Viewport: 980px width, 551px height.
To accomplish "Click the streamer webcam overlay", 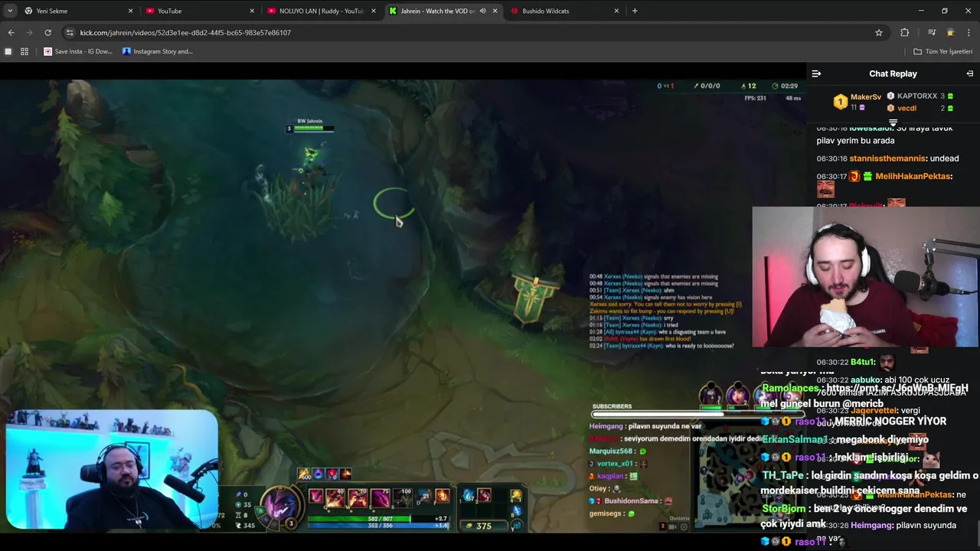I will [113, 471].
